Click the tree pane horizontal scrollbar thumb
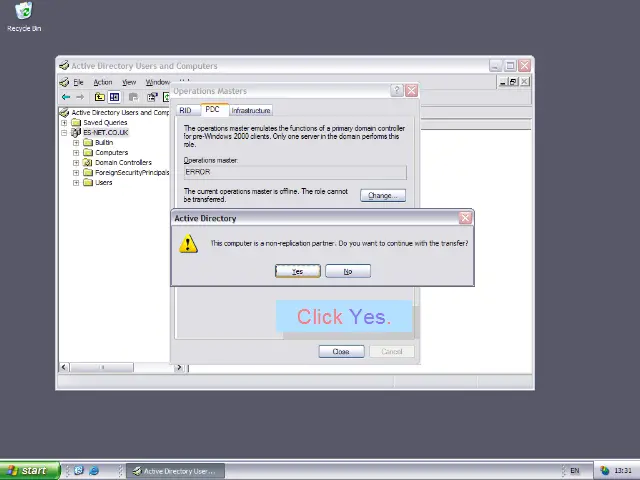This screenshot has height=480, width=640. [x=102, y=367]
